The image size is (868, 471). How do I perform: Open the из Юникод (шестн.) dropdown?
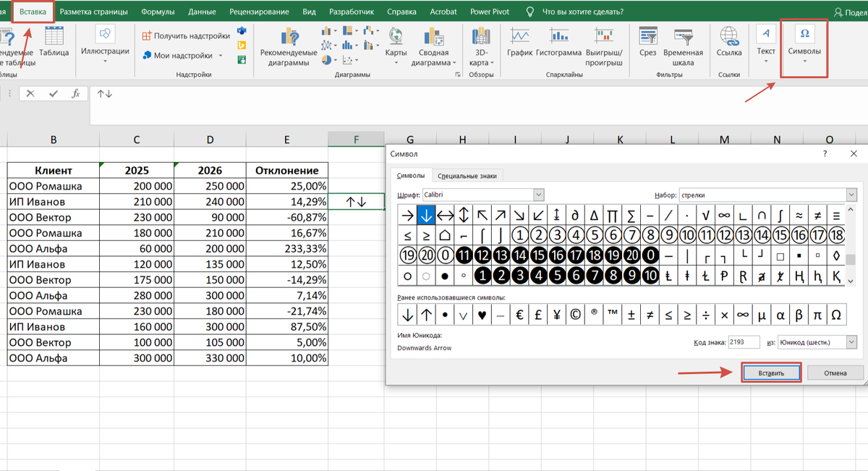pyautogui.click(x=851, y=342)
